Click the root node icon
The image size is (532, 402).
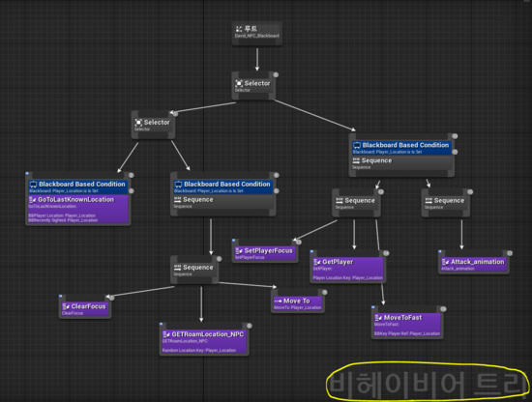coord(239,29)
